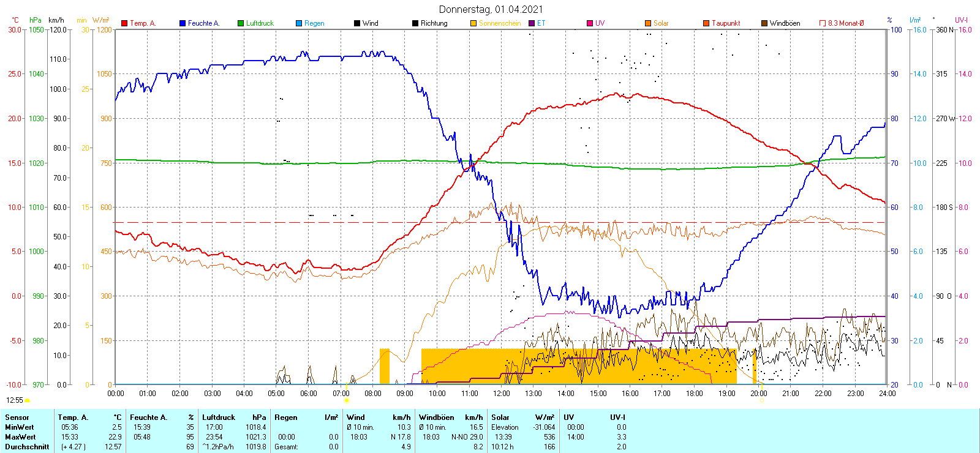Click maximum wind value N 17.8

401,437
